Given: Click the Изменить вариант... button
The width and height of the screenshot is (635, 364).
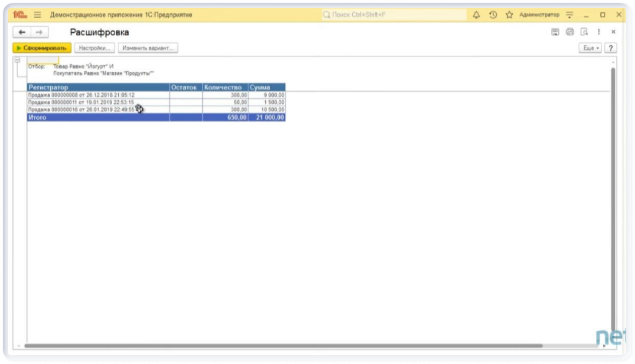Looking at the screenshot, I should 148,48.
